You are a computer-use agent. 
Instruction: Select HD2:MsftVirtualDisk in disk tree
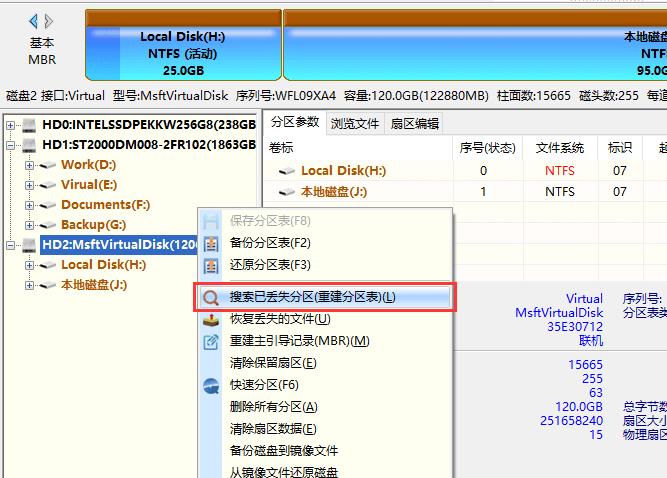(x=119, y=245)
